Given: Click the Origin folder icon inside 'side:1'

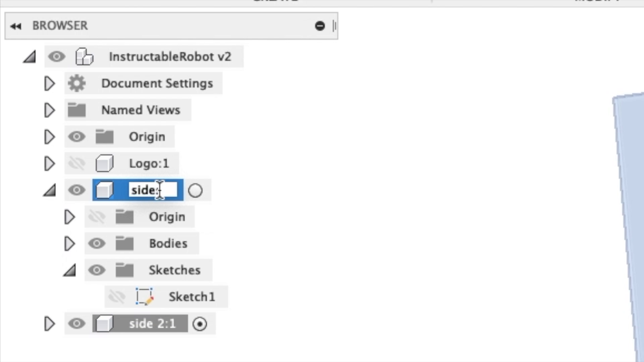Looking at the screenshot, I should 125,217.
